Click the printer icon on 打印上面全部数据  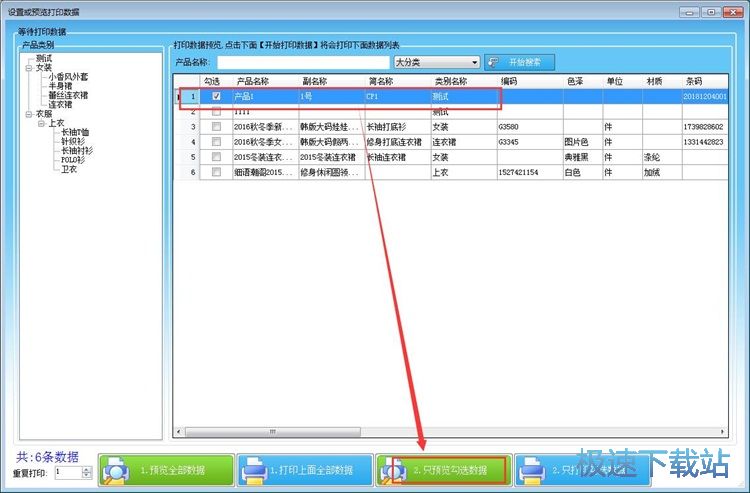[254, 471]
